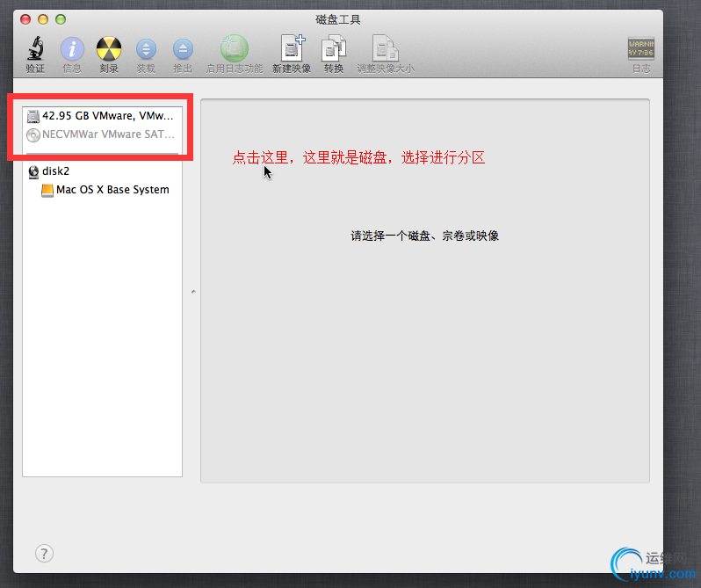Click the Eject (推出) toolbar icon
701x588 pixels.
[x=183, y=49]
